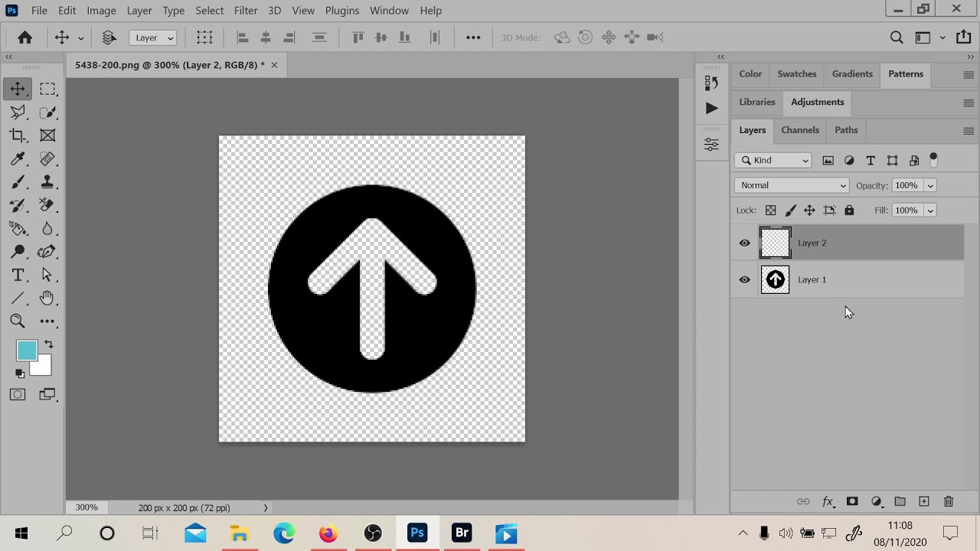Filter layers by pixel layers
The width and height of the screenshot is (980, 551).
828,161
